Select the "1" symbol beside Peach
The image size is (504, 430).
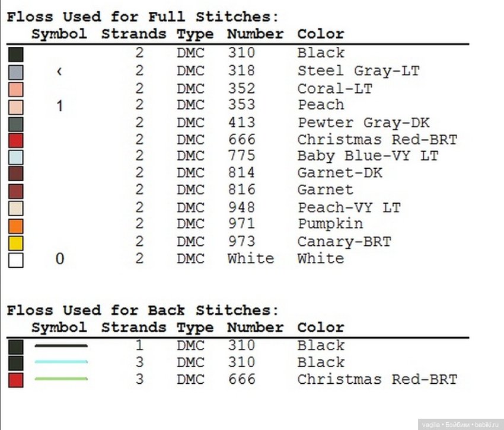tap(59, 106)
